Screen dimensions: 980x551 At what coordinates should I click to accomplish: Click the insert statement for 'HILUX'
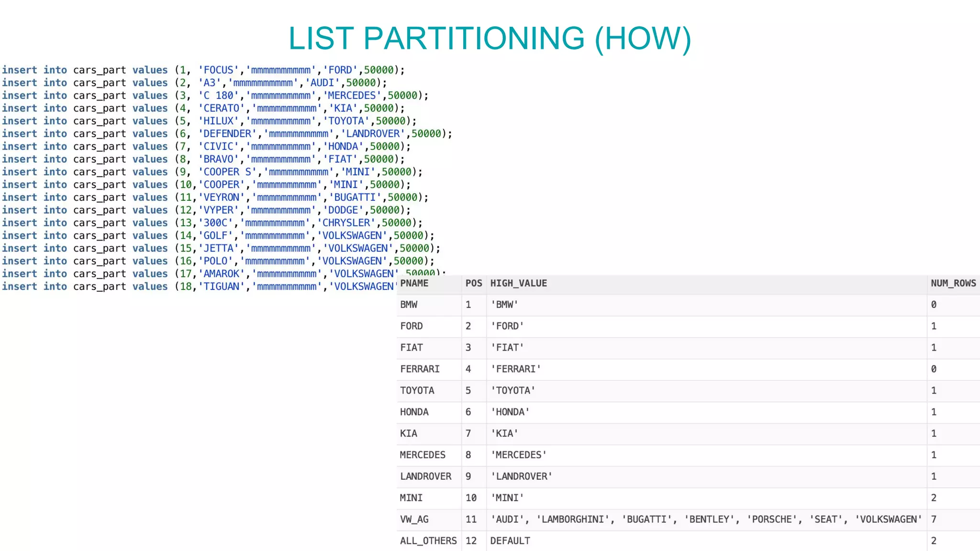coord(209,121)
